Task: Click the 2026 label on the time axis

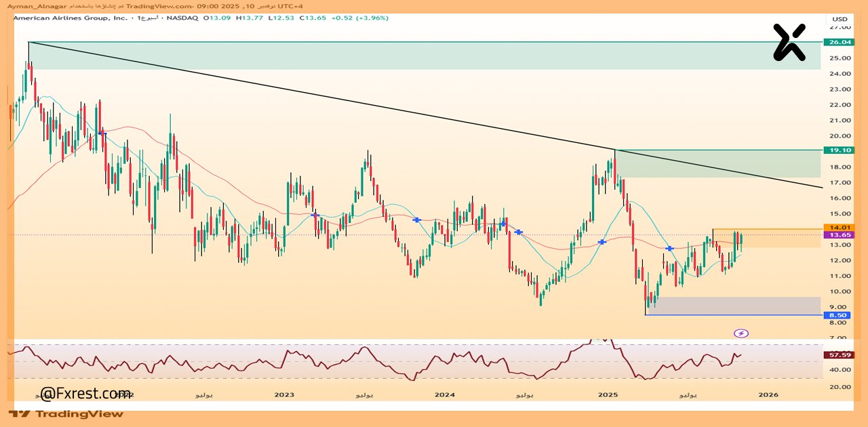Action: click(768, 394)
